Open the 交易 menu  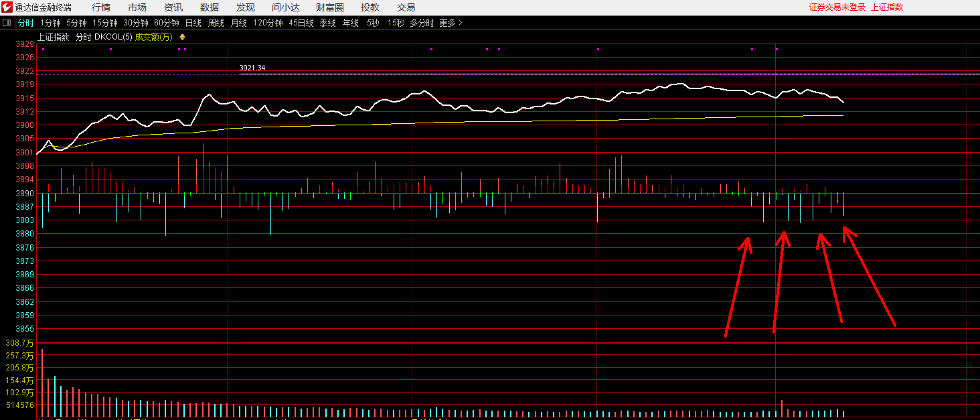pos(406,7)
